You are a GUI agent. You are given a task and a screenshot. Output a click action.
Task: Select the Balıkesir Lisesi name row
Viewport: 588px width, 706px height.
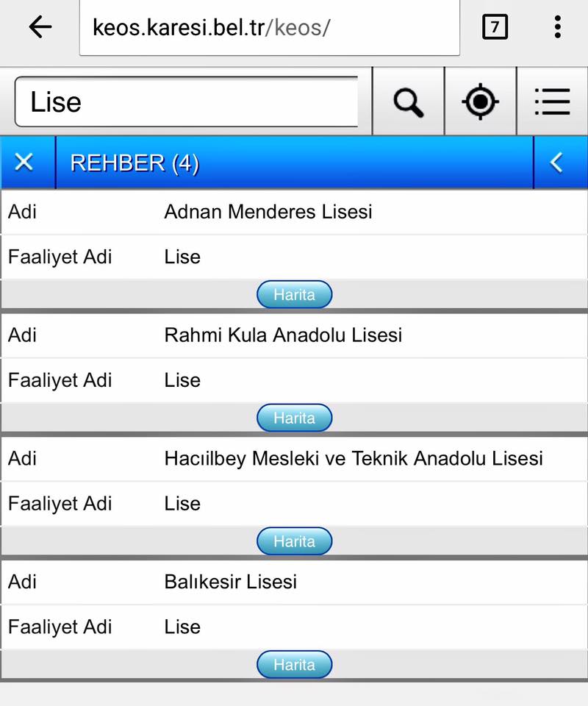(294, 582)
